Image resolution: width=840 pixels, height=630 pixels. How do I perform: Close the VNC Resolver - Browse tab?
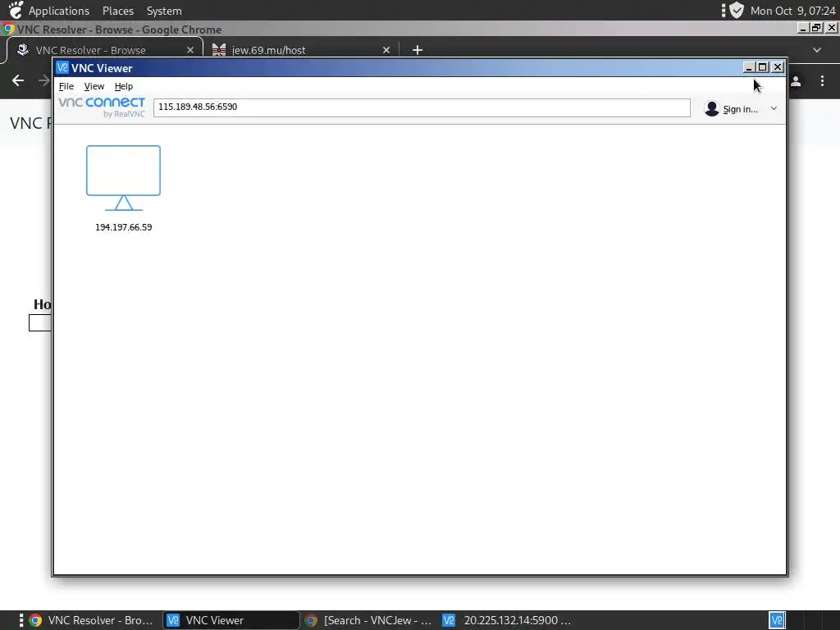tap(190, 50)
